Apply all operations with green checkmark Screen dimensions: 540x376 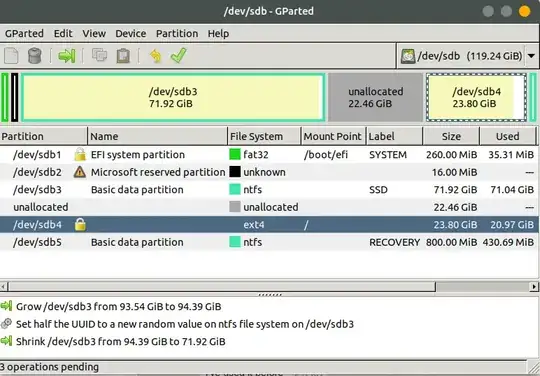(178, 55)
